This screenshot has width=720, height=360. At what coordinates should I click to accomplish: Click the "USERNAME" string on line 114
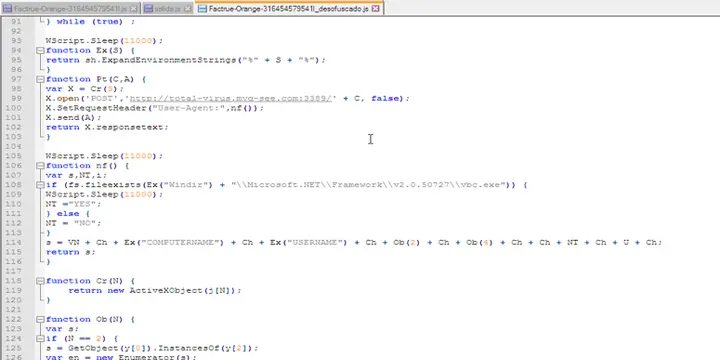tap(315, 242)
